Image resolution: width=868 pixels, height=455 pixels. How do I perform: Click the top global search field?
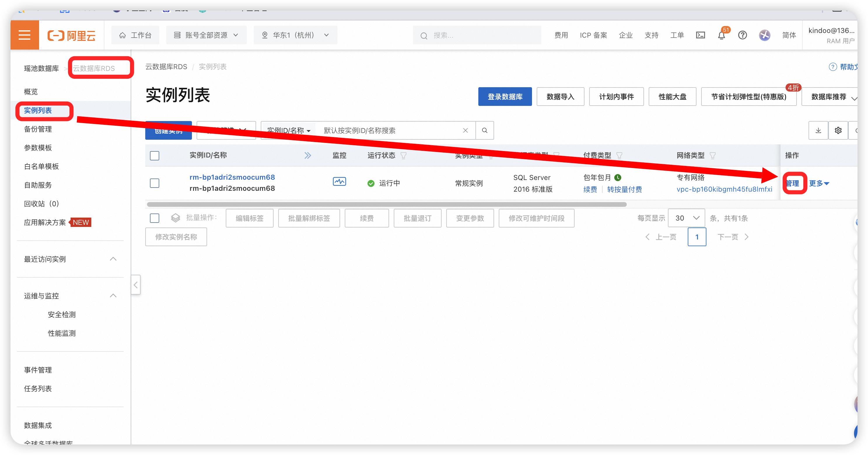coord(477,35)
